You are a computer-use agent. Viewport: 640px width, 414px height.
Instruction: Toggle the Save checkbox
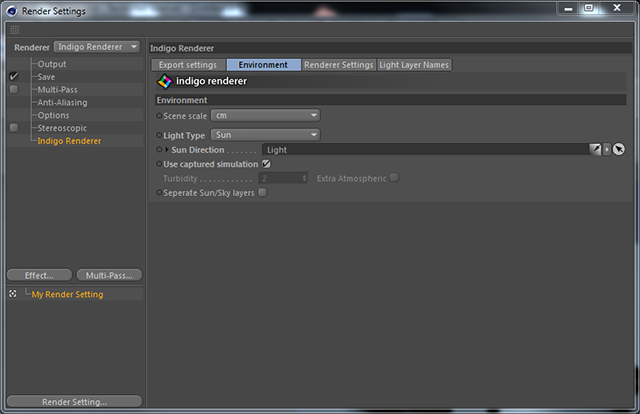(14, 76)
